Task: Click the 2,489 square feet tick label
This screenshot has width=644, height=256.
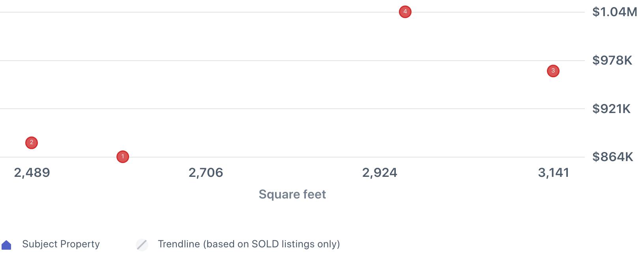Action: click(32, 173)
